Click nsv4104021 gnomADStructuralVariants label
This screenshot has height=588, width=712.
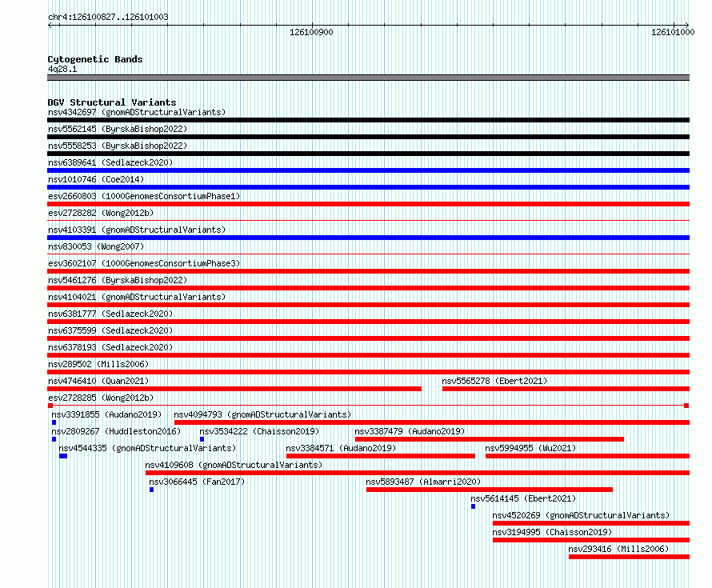click(x=137, y=297)
